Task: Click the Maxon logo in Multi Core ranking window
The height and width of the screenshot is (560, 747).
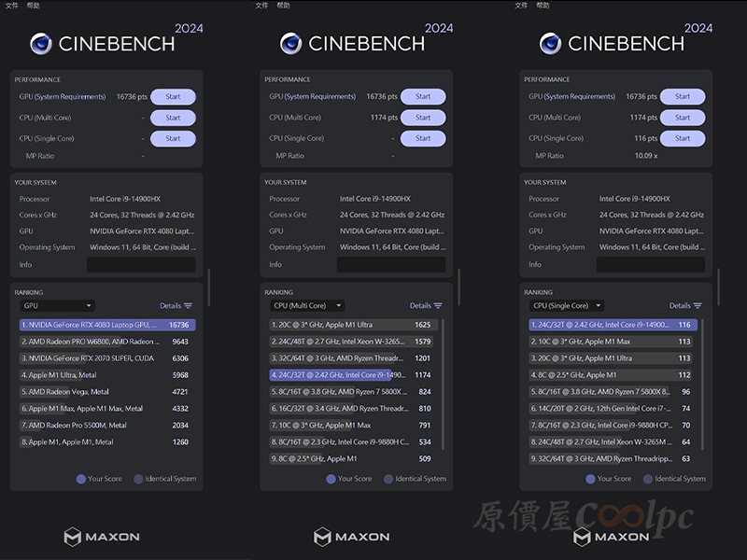Action: [352, 537]
